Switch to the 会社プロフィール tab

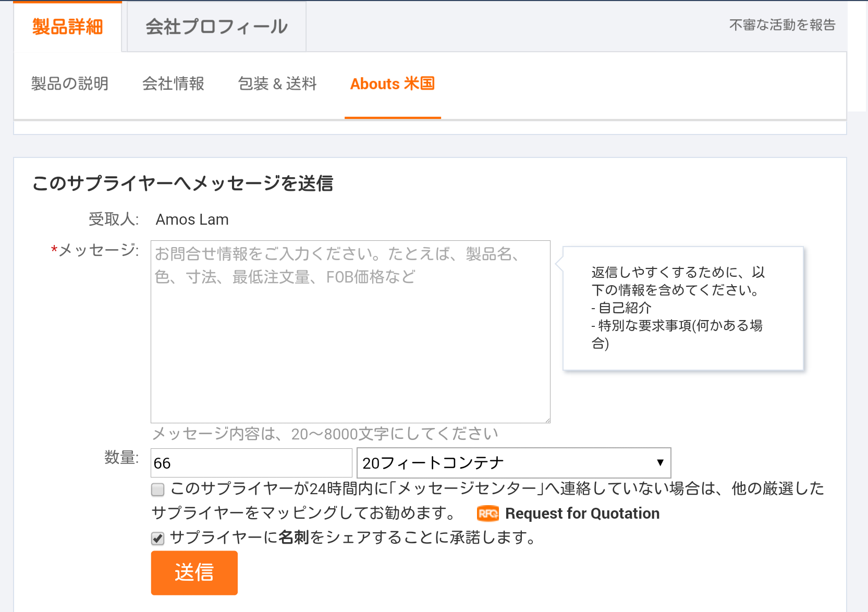[216, 27]
